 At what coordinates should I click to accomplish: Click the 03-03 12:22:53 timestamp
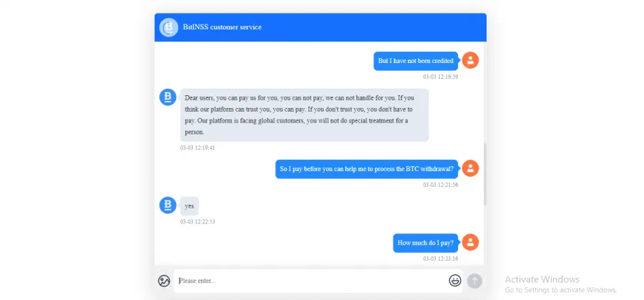(x=197, y=222)
